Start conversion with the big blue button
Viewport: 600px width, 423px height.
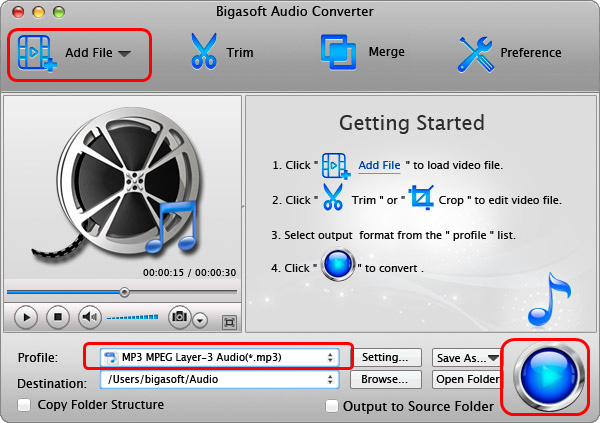pos(549,377)
